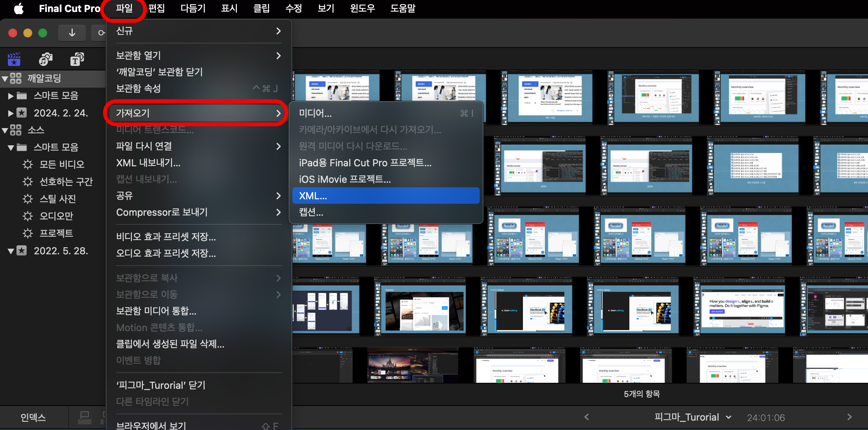Image resolution: width=868 pixels, height=430 pixels.
Task: Select the 오디오만 smart collection gear item
Action: tap(56, 216)
